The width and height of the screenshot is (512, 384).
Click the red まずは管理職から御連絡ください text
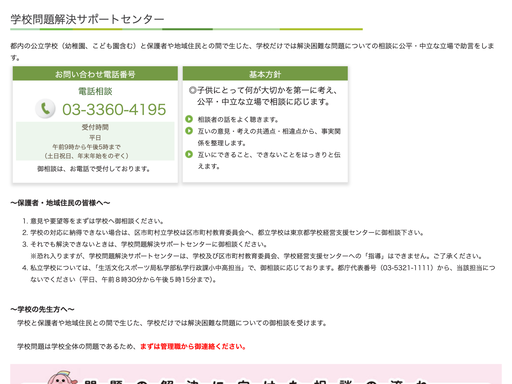[193, 347]
